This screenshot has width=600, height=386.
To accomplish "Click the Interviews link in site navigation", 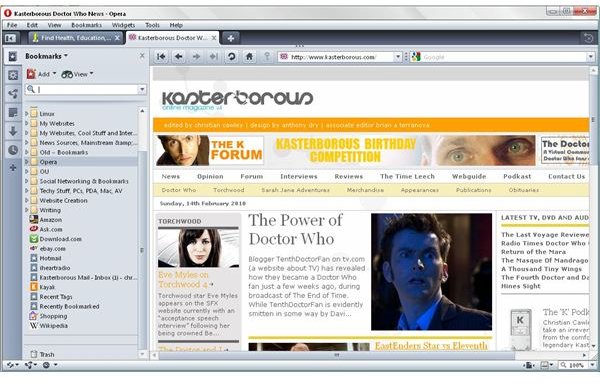I will click(299, 176).
